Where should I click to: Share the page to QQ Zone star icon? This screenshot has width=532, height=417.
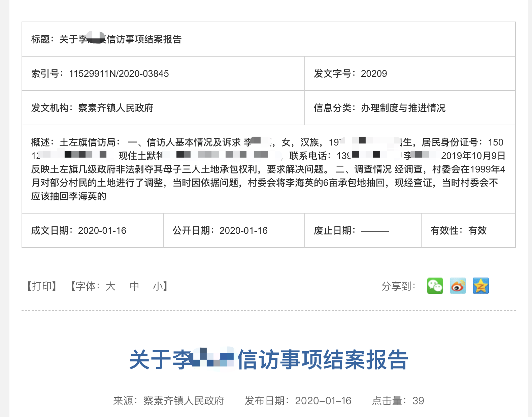tap(480, 286)
